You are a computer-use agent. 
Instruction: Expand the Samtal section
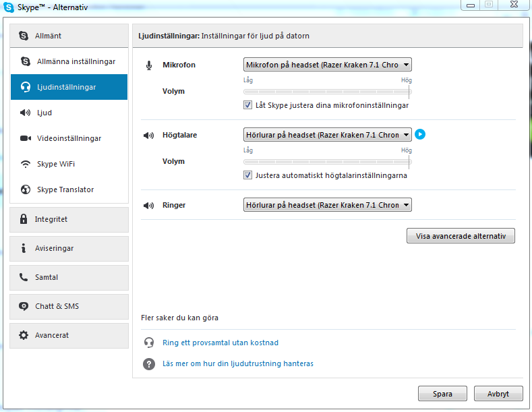tap(69, 278)
